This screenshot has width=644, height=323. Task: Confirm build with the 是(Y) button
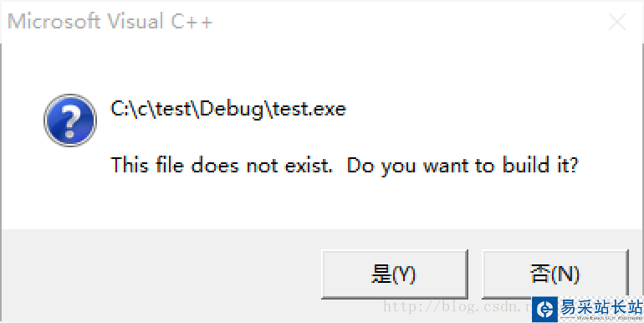394,274
